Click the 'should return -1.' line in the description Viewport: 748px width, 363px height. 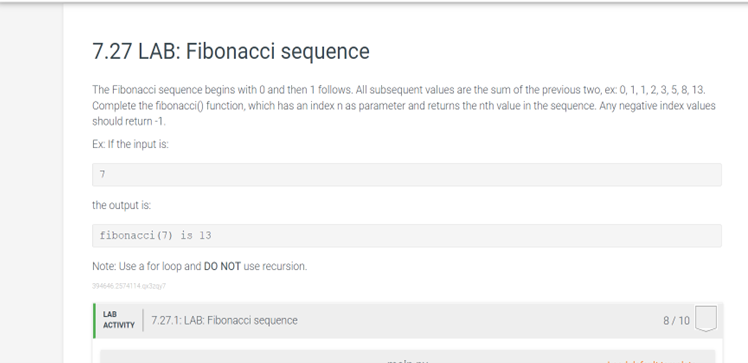[129, 121]
